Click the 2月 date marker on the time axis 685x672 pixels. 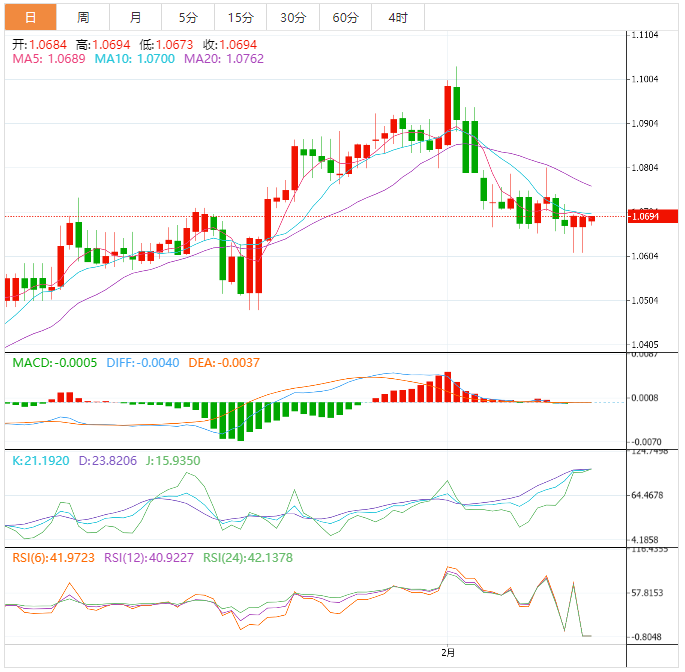pos(448,653)
